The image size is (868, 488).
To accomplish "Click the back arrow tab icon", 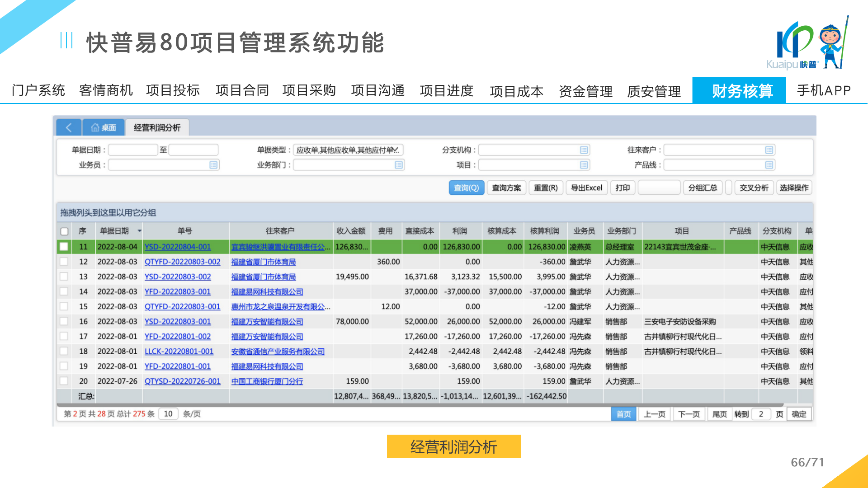I will (69, 127).
